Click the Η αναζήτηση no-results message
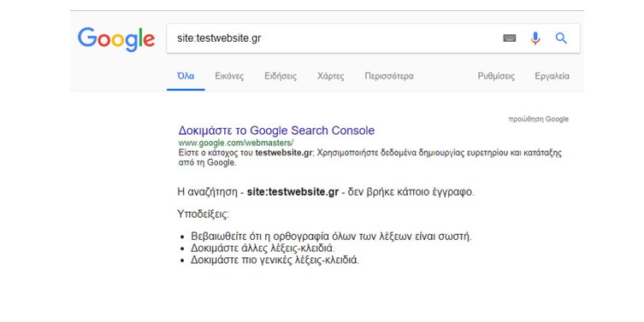Image resolution: width=644 pixels, height=322 pixels. (x=326, y=192)
